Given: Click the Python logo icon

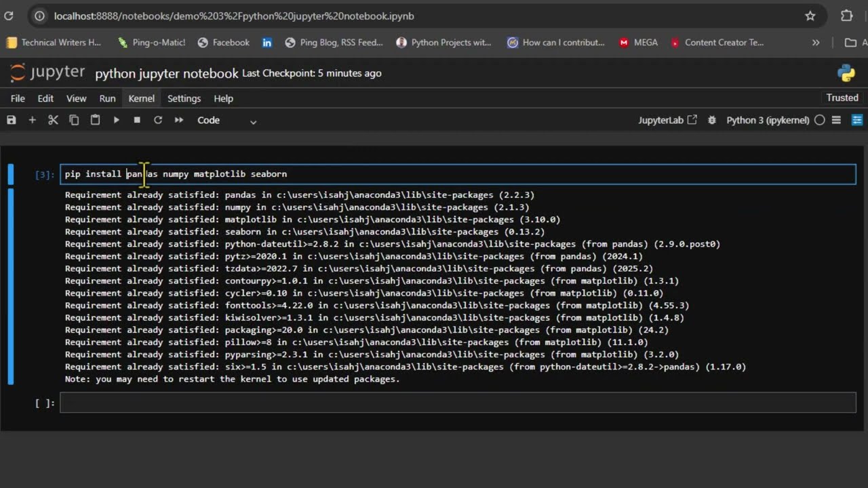Looking at the screenshot, I should (x=846, y=73).
